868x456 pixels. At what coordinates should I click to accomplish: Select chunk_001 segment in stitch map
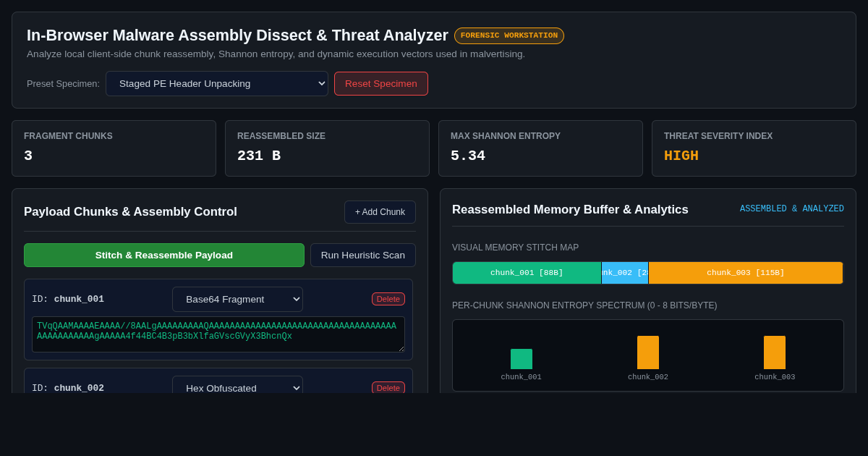point(527,273)
